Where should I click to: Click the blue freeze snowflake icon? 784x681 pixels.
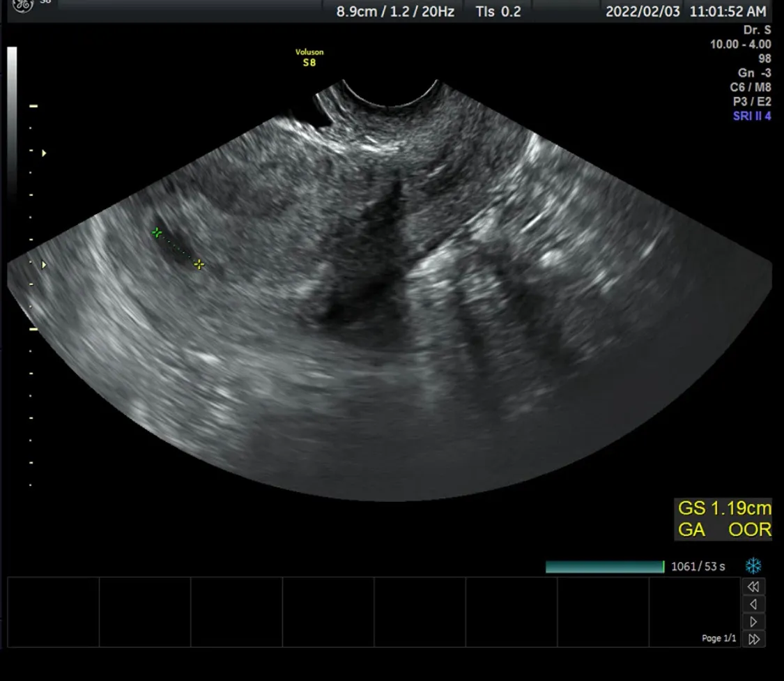click(753, 566)
